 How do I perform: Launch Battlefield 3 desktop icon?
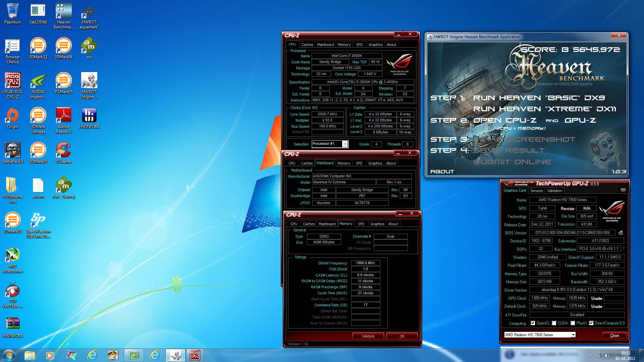[13, 153]
